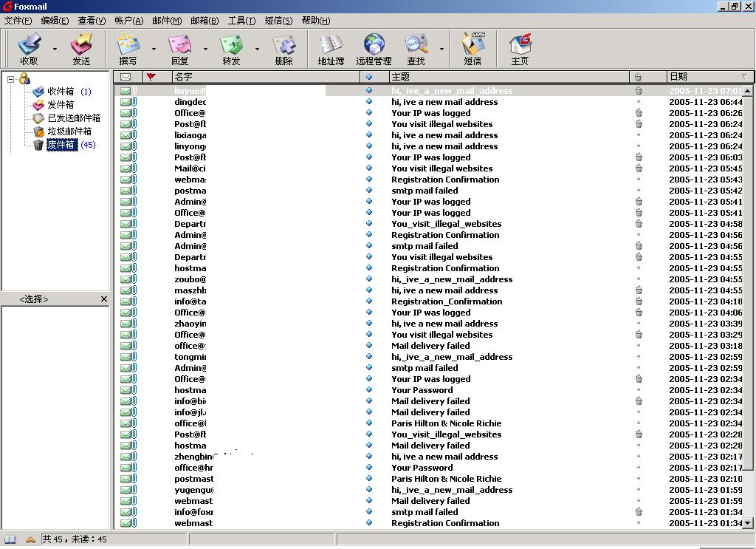The image size is (756, 549).
Task: Open the 工具(T) menu
Action: click(241, 21)
